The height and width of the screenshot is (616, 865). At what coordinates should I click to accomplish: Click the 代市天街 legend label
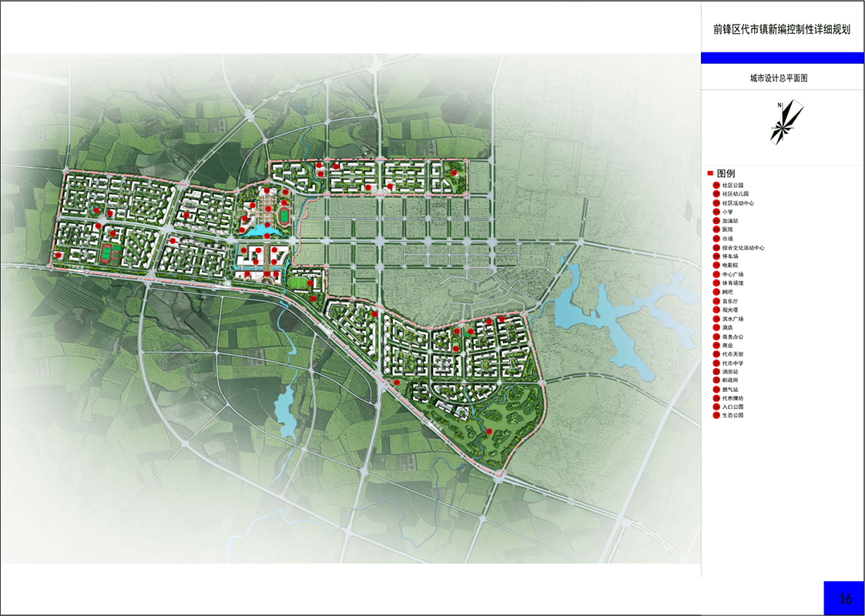click(x=733, y=354)
